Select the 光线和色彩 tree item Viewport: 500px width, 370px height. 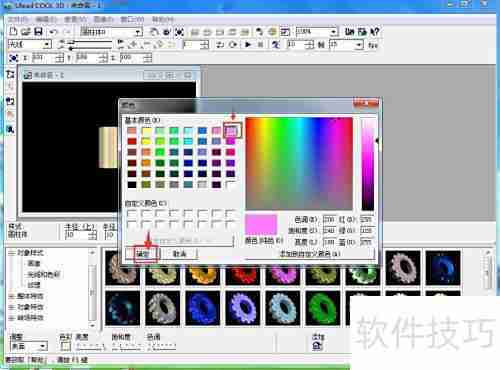[43, 274]
